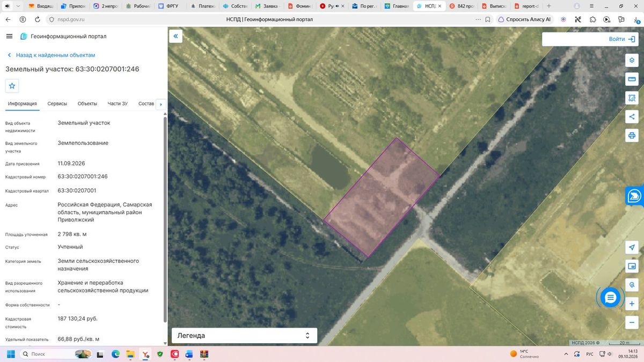Image resolution: width=644 pixels, height=362 pixels.
Task: Collapse the left information panel
Action: (176, 36)
